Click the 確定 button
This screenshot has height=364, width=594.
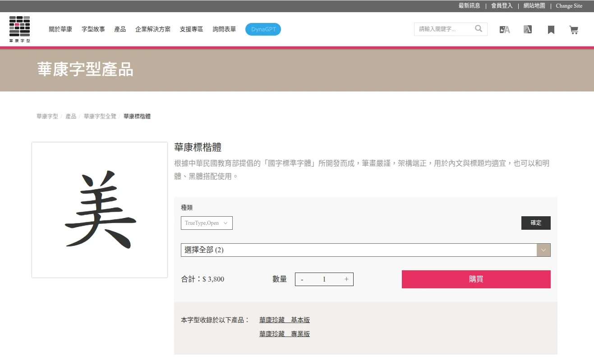(x=536, y=223)
